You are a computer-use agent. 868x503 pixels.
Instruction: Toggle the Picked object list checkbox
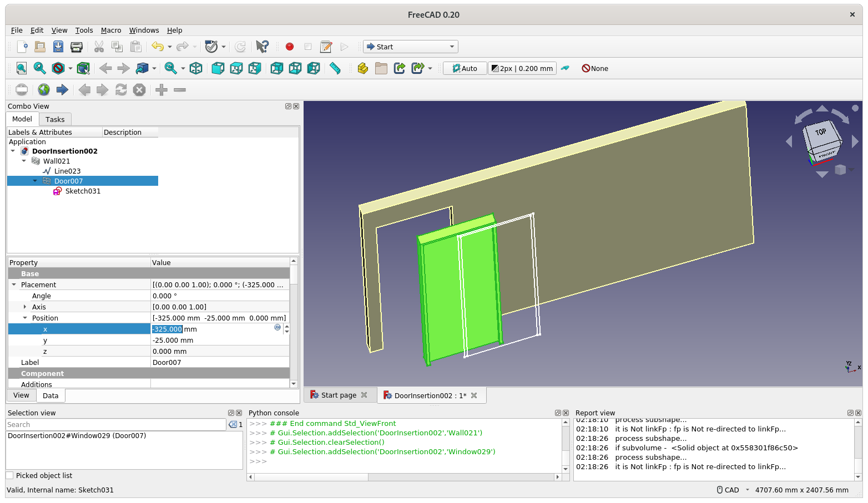pyautogui.click(x=9, y=475)
